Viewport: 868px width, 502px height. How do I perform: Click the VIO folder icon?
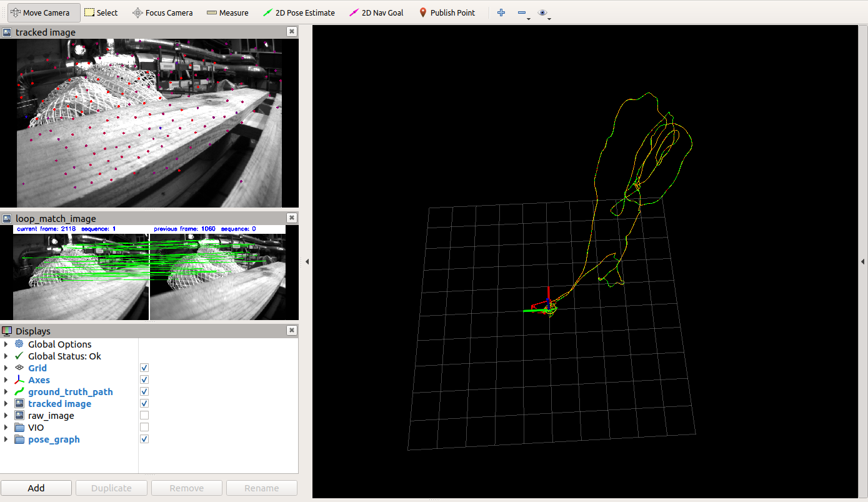[19, 428]
